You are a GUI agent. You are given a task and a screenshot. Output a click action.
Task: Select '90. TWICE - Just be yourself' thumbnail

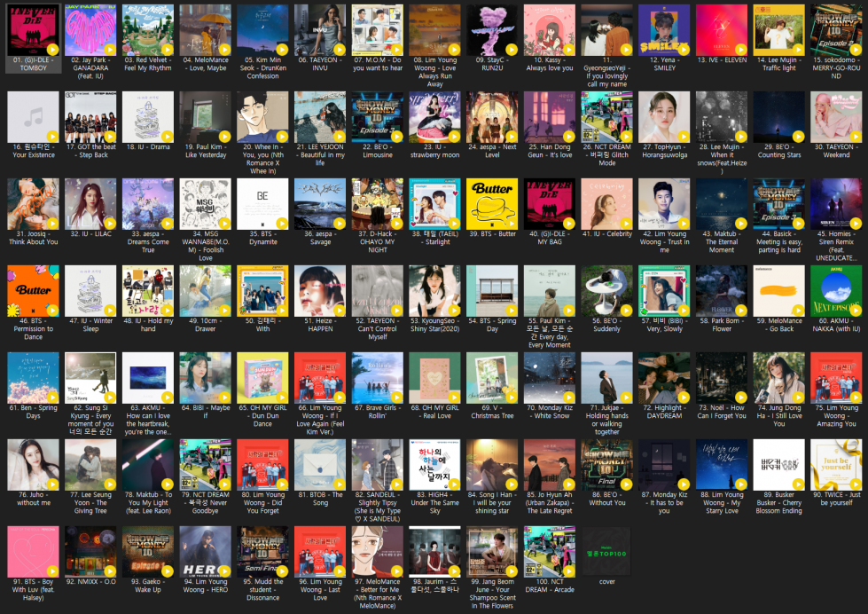click(836, 465)
